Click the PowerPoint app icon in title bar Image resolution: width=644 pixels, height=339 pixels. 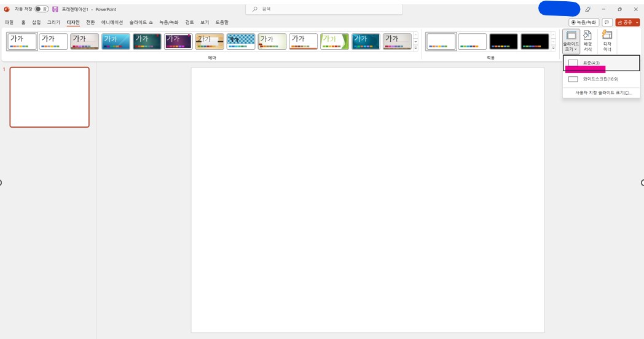(7, 9)
